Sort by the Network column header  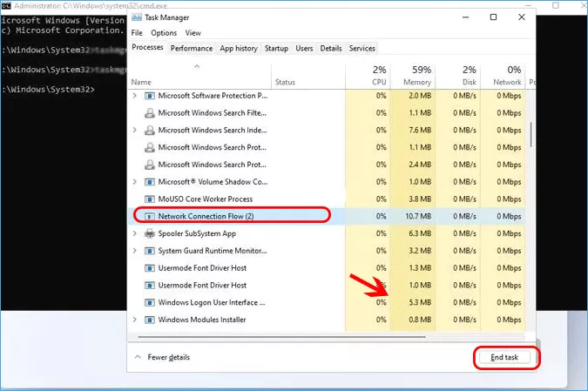(x=503, y=76)
